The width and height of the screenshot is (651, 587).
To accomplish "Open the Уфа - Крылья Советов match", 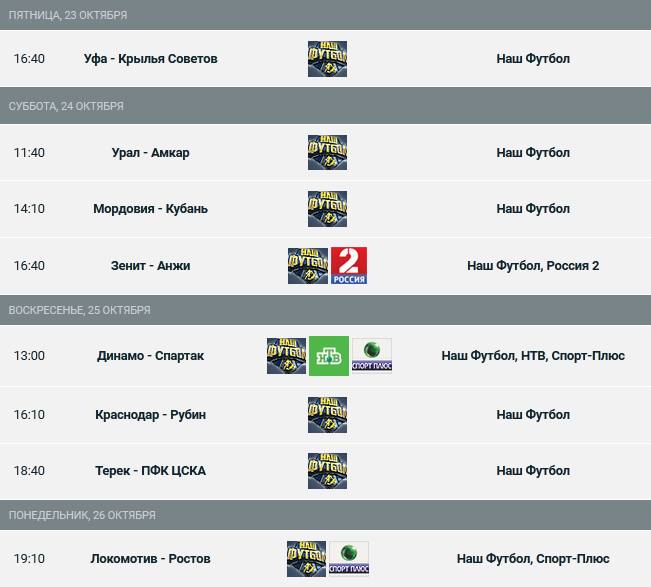I will pos(150,59).
